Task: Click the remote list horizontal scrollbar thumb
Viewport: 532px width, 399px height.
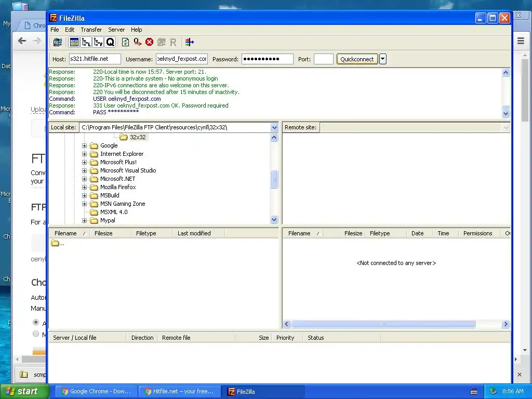Action: click(x=383, y=324)
